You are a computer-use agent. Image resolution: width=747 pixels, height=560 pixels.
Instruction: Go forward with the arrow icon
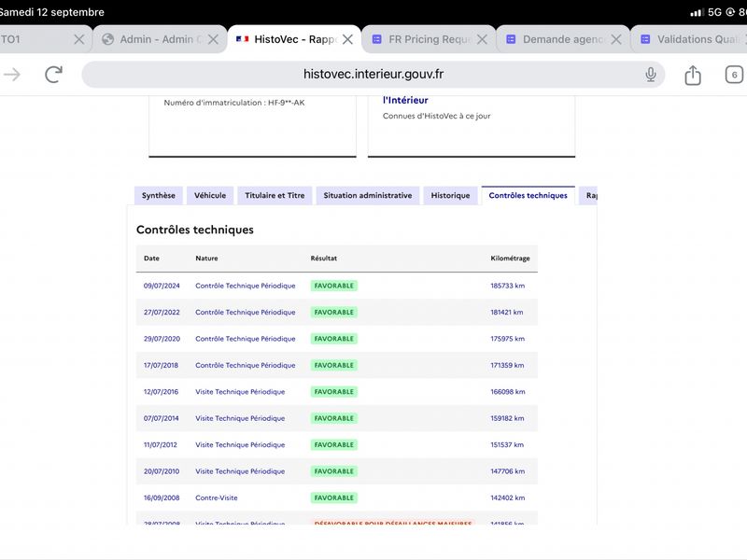click(x=12, y=75)
